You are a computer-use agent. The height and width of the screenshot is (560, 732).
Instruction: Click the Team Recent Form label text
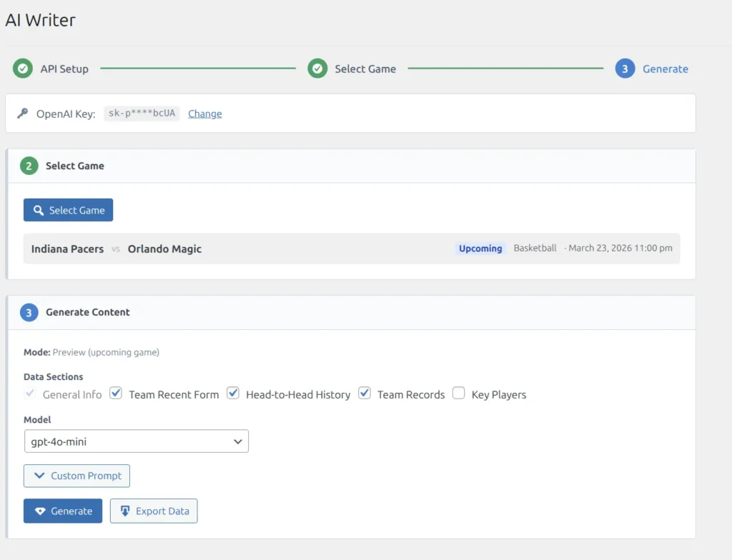174,395
